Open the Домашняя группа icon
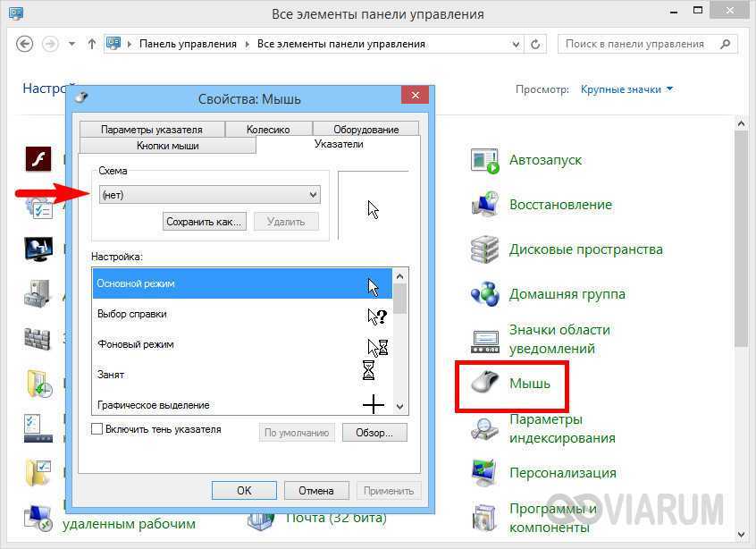The image size is (756, 549). coord(485,294)
